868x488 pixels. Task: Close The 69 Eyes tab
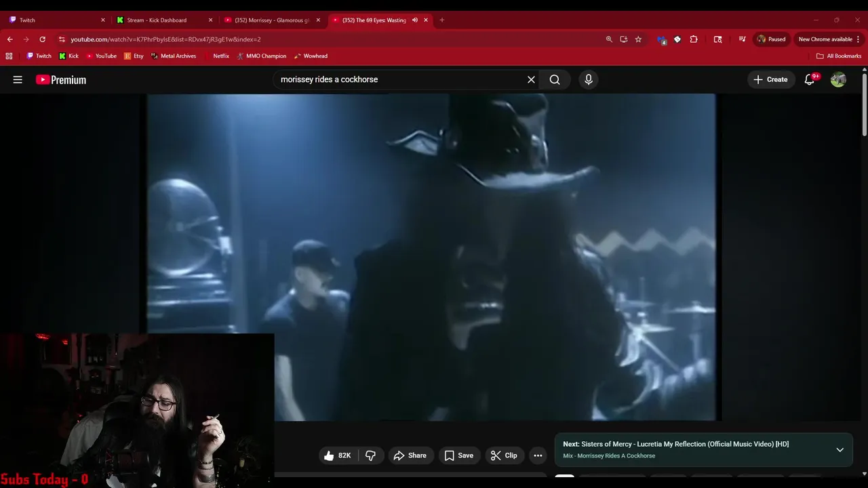click(x=426, y=20)
